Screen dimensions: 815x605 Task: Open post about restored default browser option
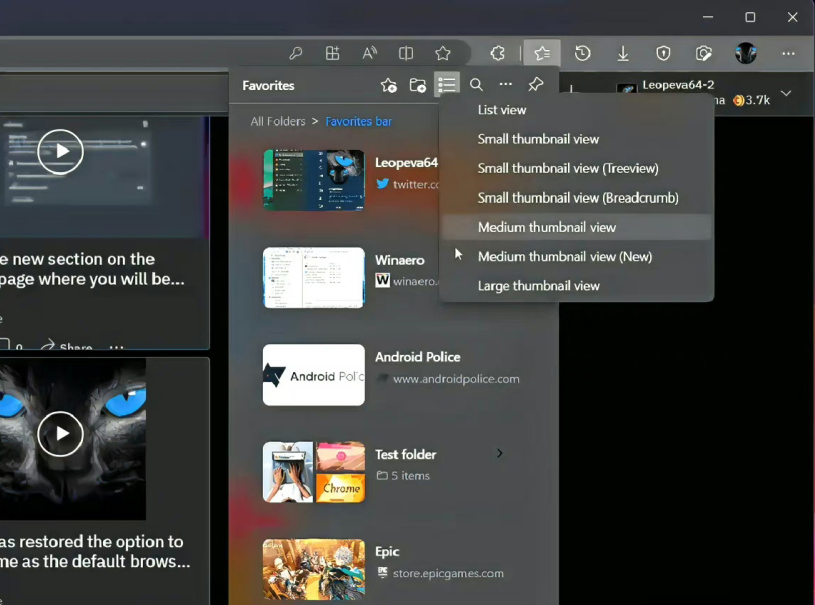(x=95, y=551)
